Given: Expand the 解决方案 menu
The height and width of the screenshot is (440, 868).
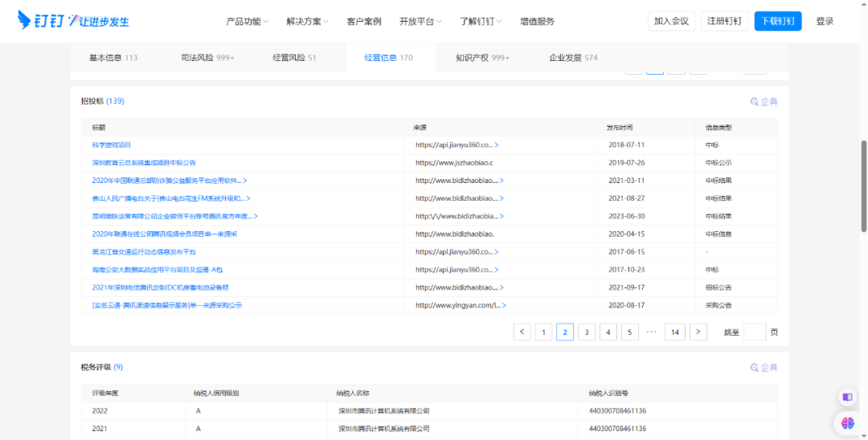Looking at the screenshot, I should (x=307, y=22).
